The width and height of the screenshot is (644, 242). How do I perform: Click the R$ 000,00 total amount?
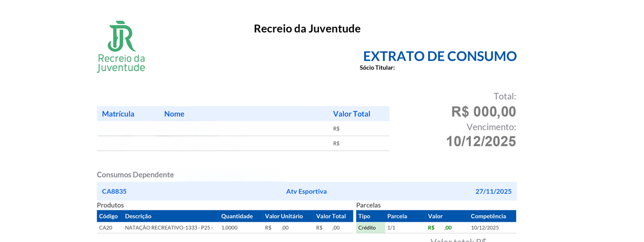click(x=484, y=111)
